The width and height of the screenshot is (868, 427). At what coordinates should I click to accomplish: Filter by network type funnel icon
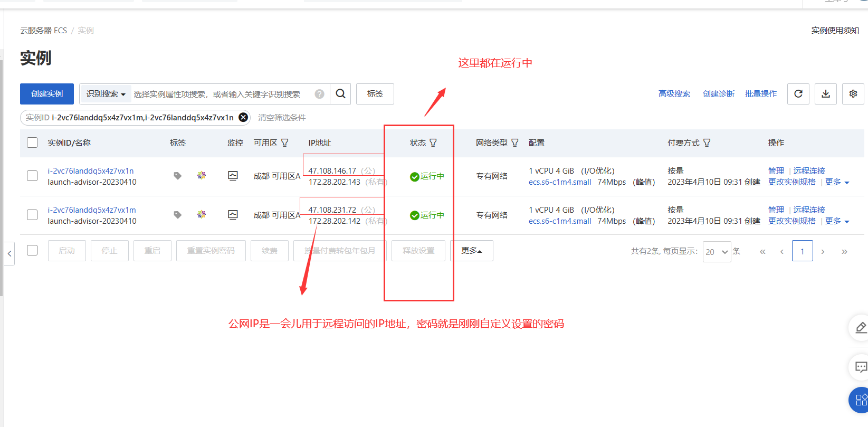(515, 143)
